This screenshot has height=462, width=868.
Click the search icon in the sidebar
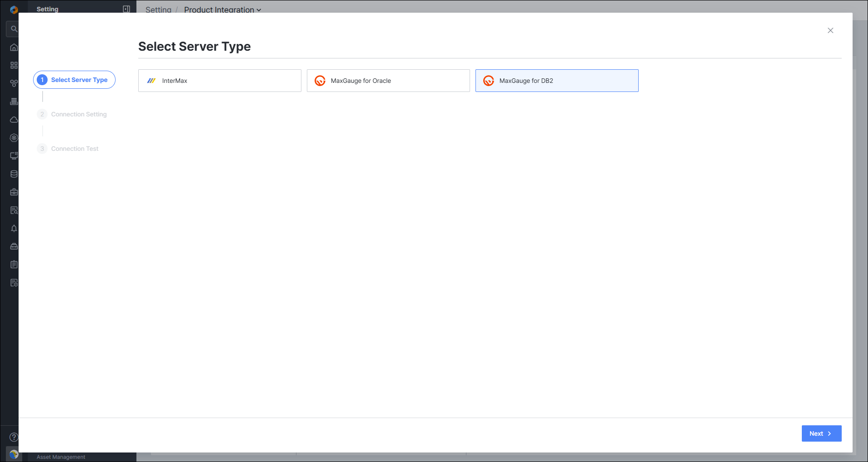pos(14,29)
